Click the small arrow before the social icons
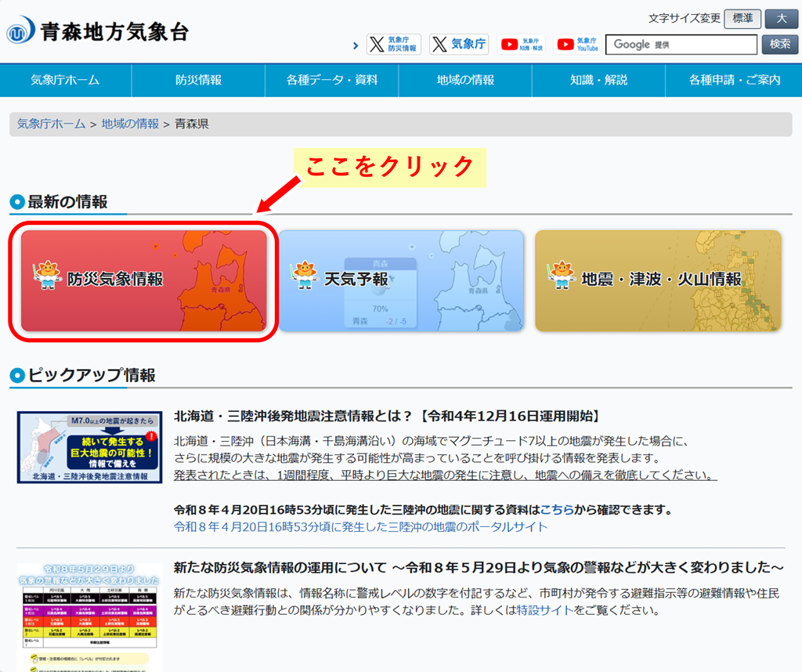802x672 pixels. pos(356,46)
